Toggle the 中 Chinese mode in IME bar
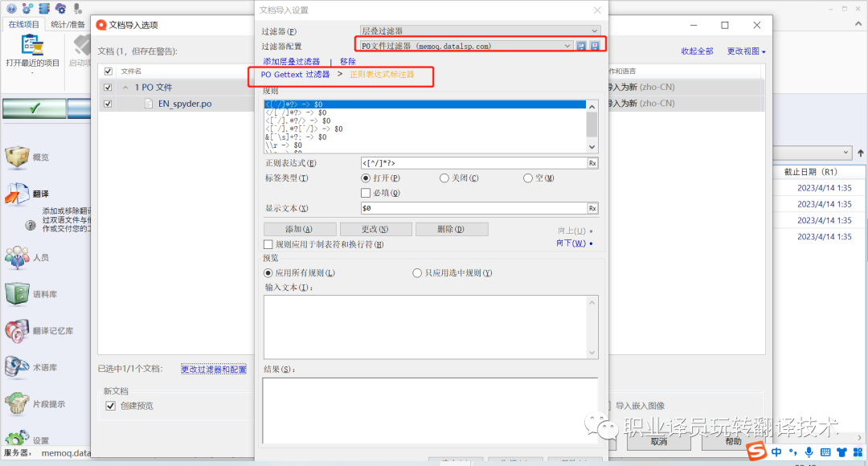Screen dimensions: 868x466 pyautogui.click(x=776, y=452)
